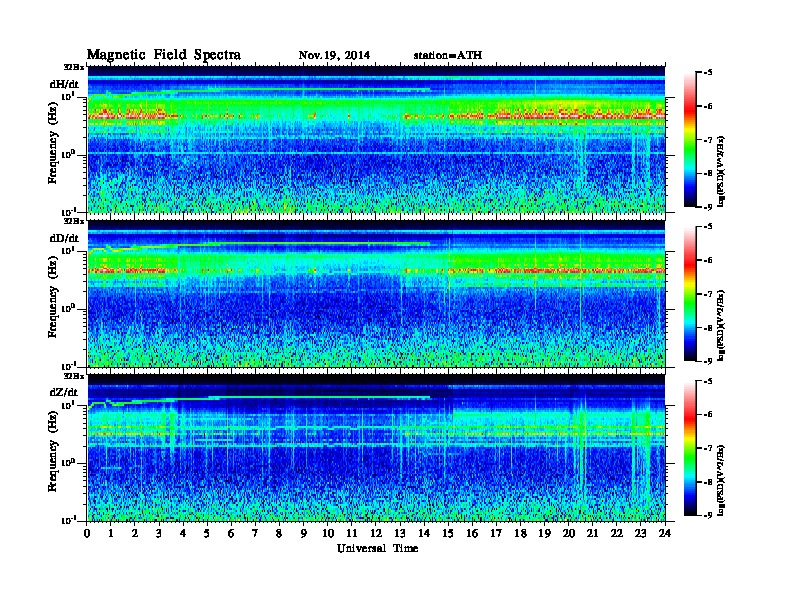Click the hour "7" tick label on the time axis
Viewport: 792px width, 612px height.
(255, 533)
